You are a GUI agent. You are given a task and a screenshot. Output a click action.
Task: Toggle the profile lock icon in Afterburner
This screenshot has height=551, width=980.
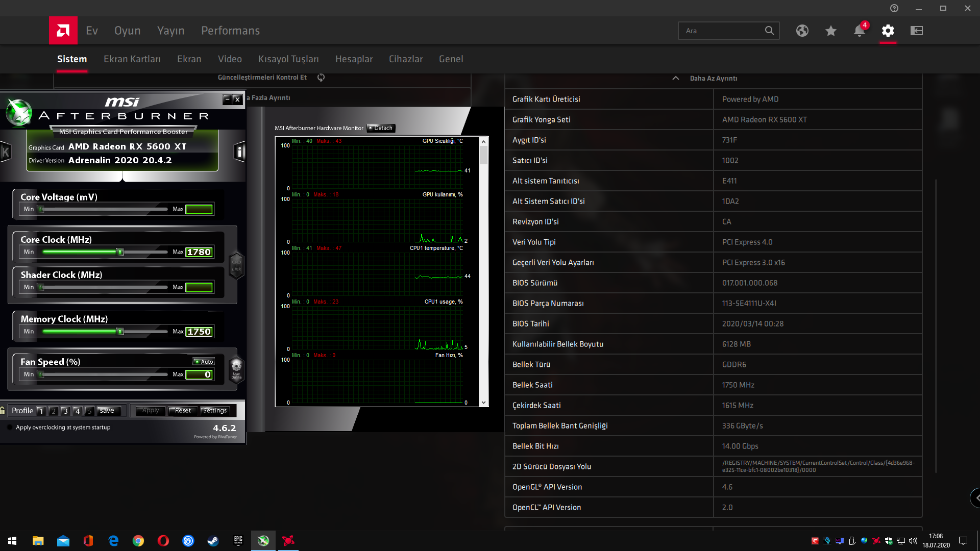[x=3, y=410]
